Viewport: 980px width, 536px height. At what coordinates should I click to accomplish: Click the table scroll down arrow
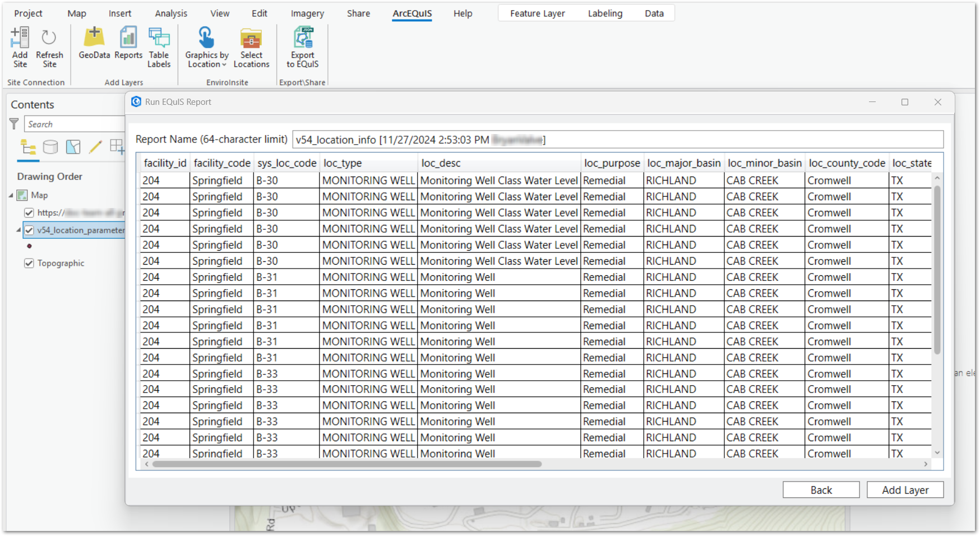click(x=937, y=452)
